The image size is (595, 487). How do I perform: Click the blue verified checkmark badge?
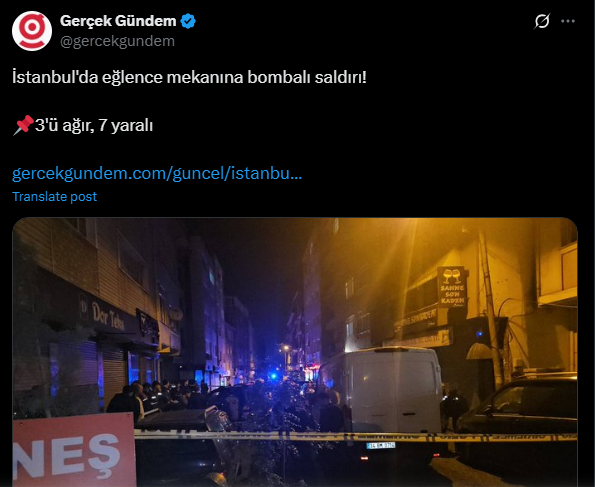188,21
